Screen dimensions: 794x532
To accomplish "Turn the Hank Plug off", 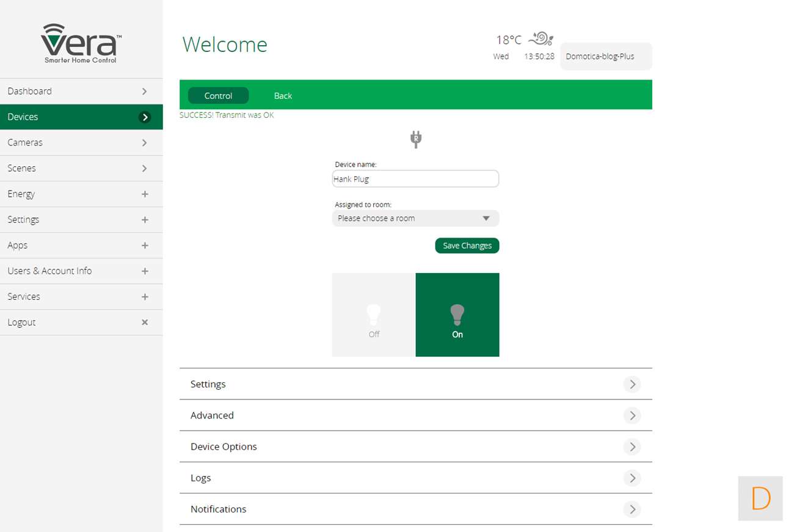I will (x=374, y=315).
